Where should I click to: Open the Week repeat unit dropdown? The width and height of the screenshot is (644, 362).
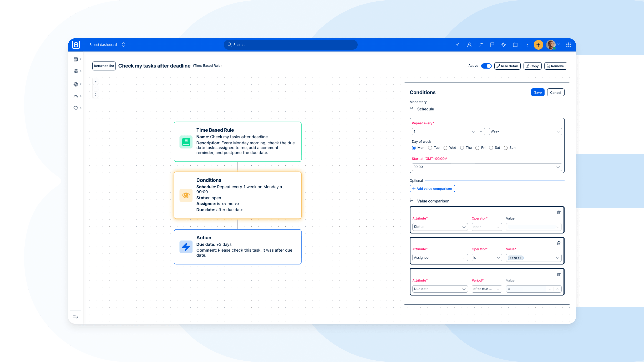point(525,132)
